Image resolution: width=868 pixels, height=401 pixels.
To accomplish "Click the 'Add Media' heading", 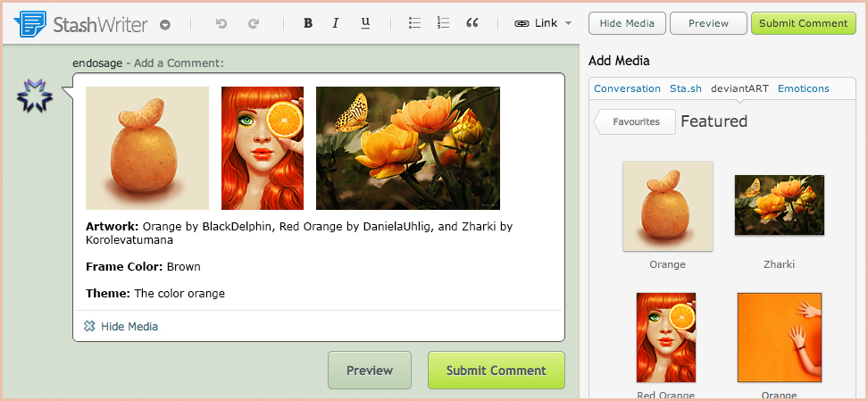I will click(619, 61).
